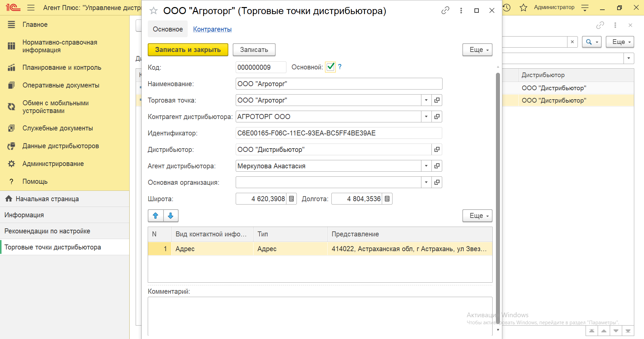Open the Администрирование section

click(x=64, y=164)
